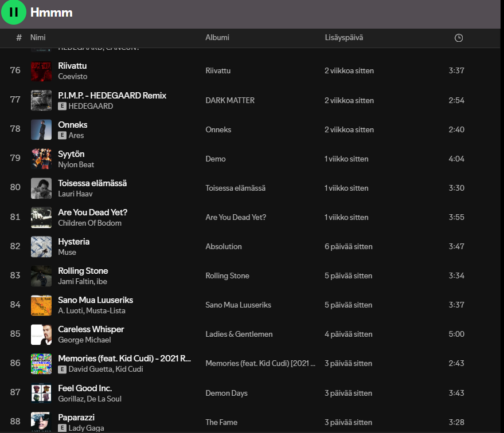Click track number 87 in the list

(x=15, y=392)
